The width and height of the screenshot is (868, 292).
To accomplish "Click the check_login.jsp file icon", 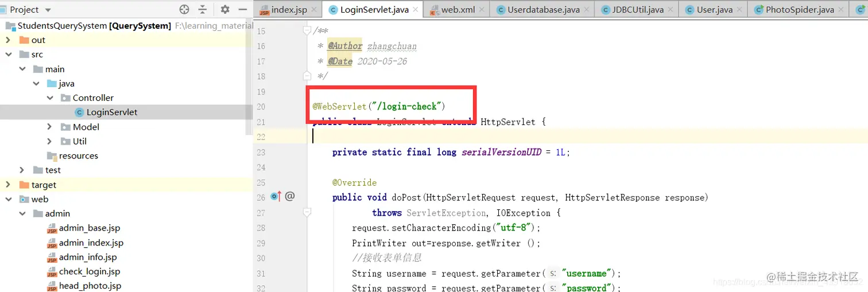I will (52, 272).
